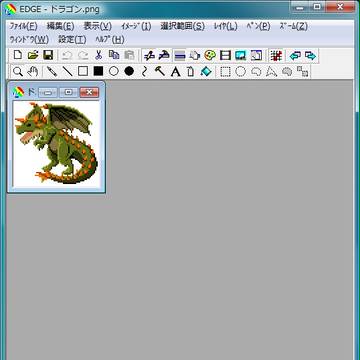360x360 pixels.
Task: Click the Undo arrow icon
Action: click(67, 55)
